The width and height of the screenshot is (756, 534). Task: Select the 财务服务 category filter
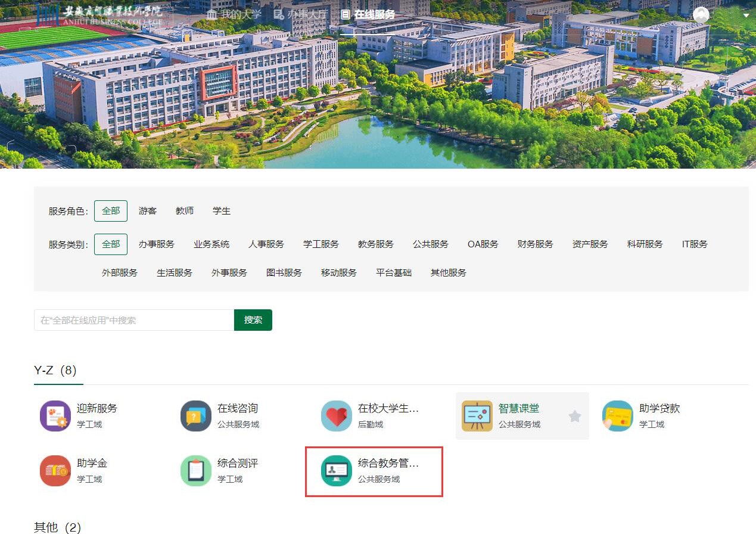tap(535, 244)
